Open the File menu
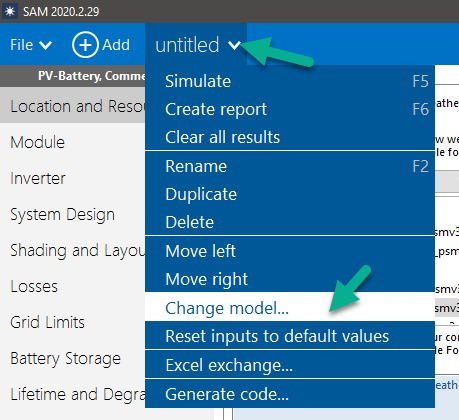 tap(31, 45)
